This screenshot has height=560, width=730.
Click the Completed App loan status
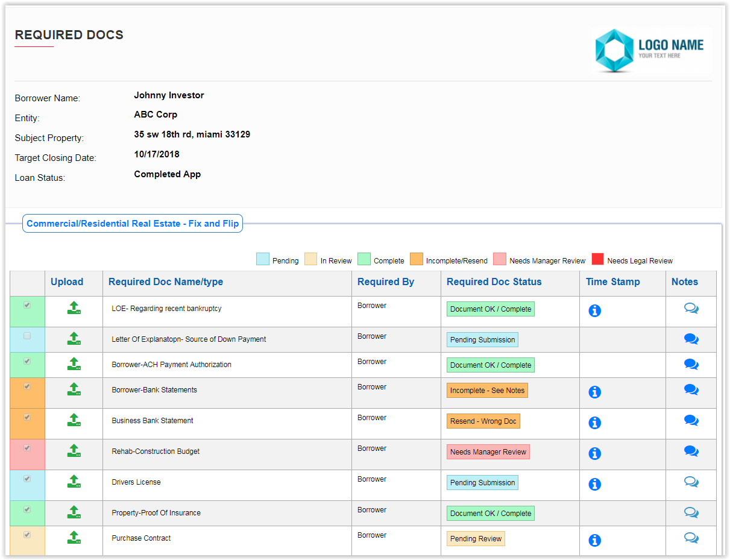pyautogui.click(x=167, y=174)
